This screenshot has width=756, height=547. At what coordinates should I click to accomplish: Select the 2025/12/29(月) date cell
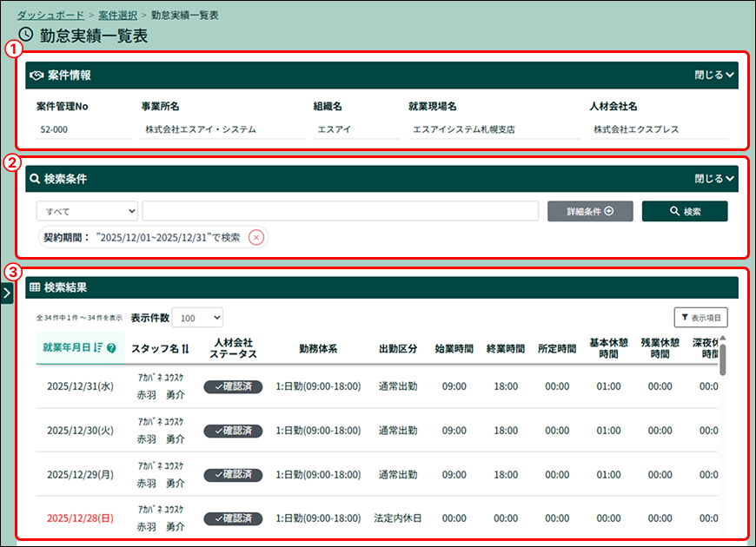pyautogui.click(x=81, y=475)
